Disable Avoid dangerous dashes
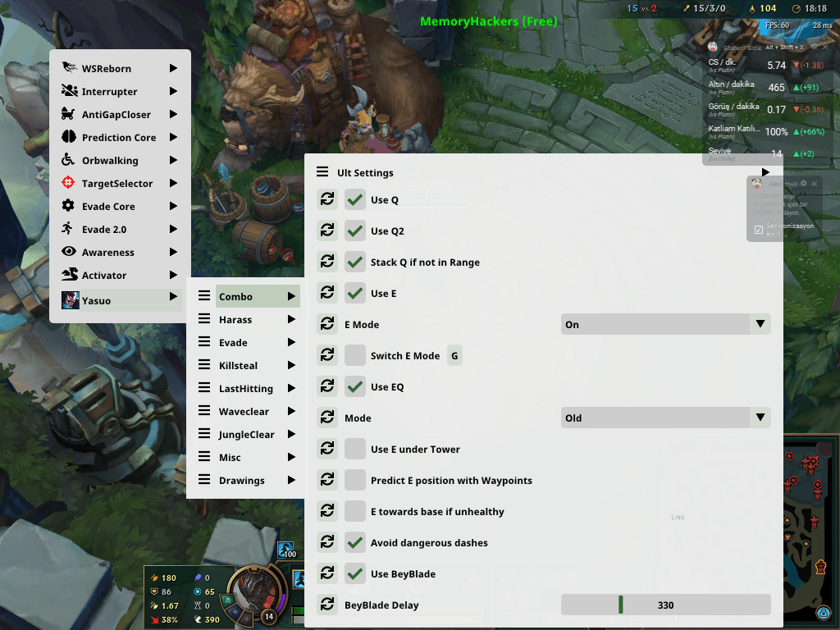This screenshot has height=630, width=840. click(x=354, y=542)
